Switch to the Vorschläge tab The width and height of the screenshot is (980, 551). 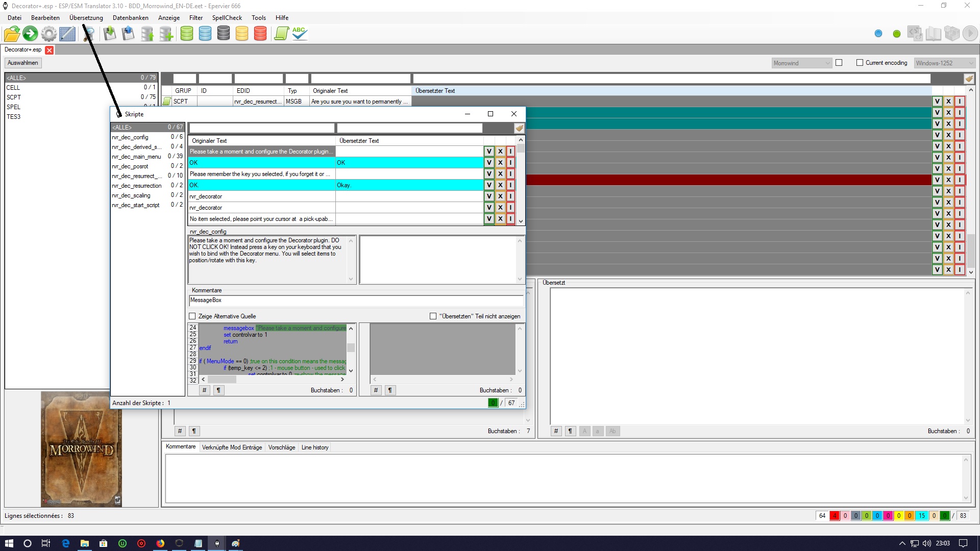coord(281,447)
